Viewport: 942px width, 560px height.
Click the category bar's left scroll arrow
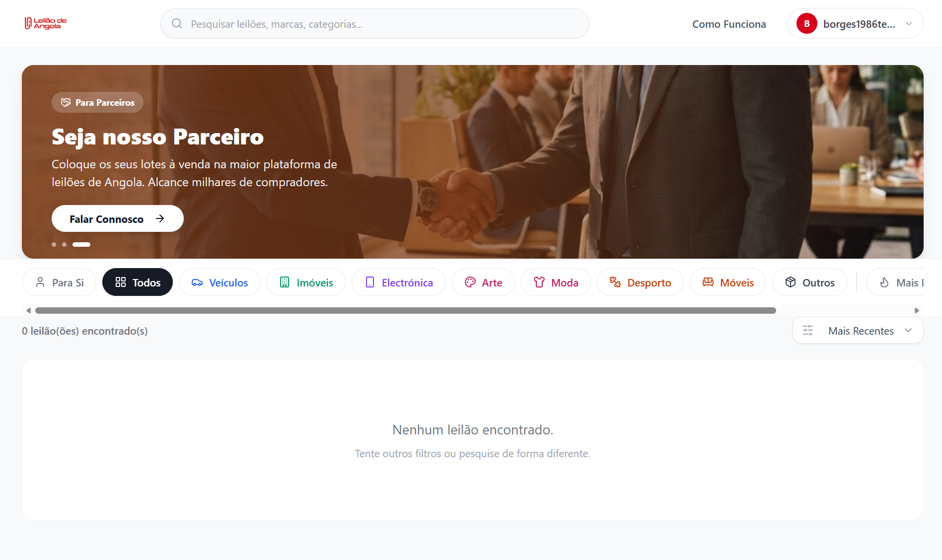click(28, 311)
